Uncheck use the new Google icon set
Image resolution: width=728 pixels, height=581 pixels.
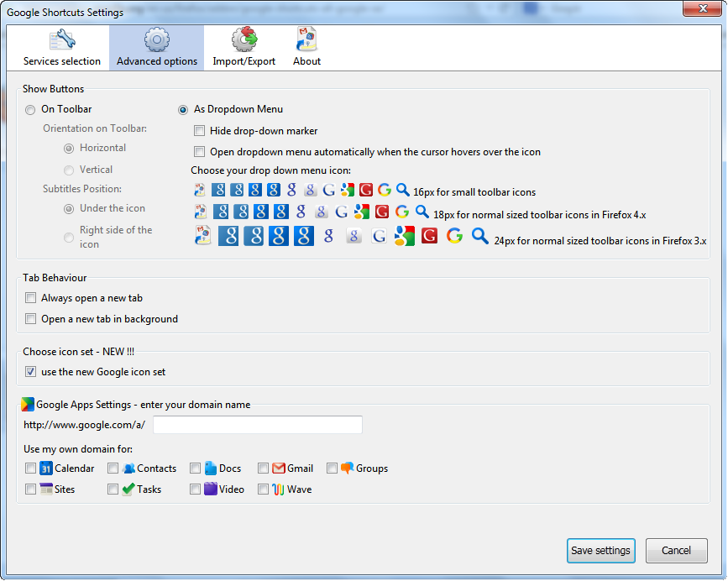[30, 372]
